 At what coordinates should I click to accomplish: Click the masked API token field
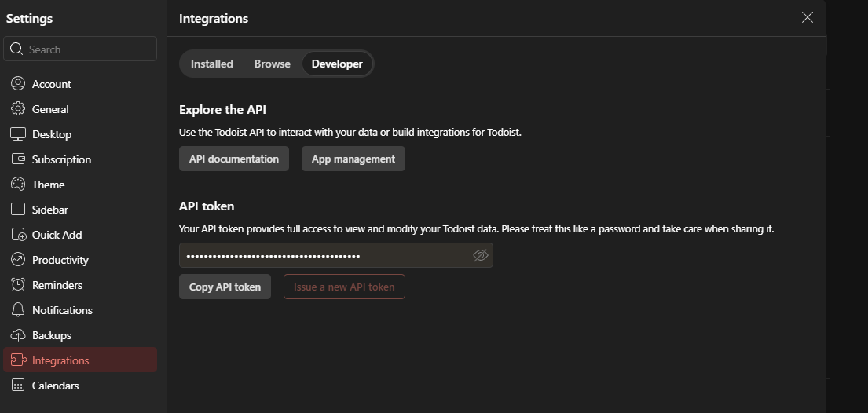(336, 255)
